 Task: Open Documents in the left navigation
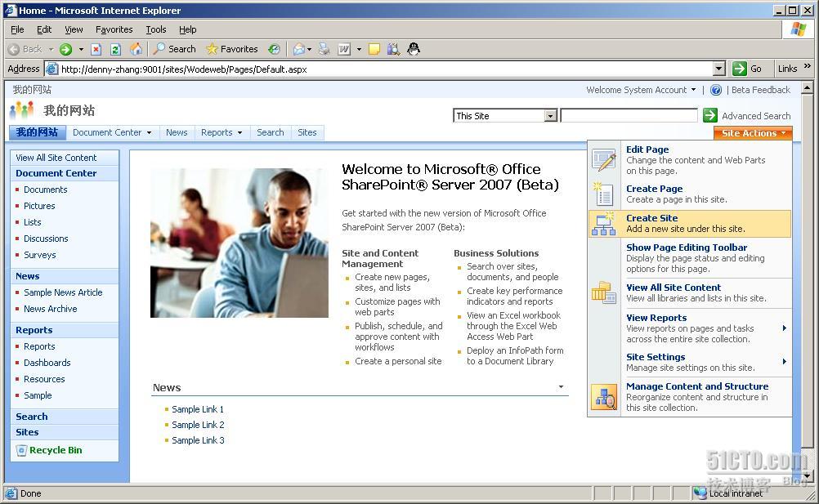pyautogui.click(x=46, y=190)
